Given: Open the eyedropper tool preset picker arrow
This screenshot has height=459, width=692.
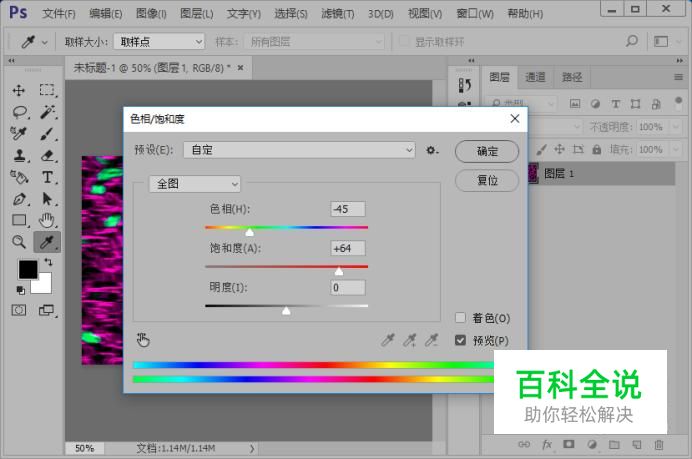Looking at the screenshot, I should [x=44, y=43].
